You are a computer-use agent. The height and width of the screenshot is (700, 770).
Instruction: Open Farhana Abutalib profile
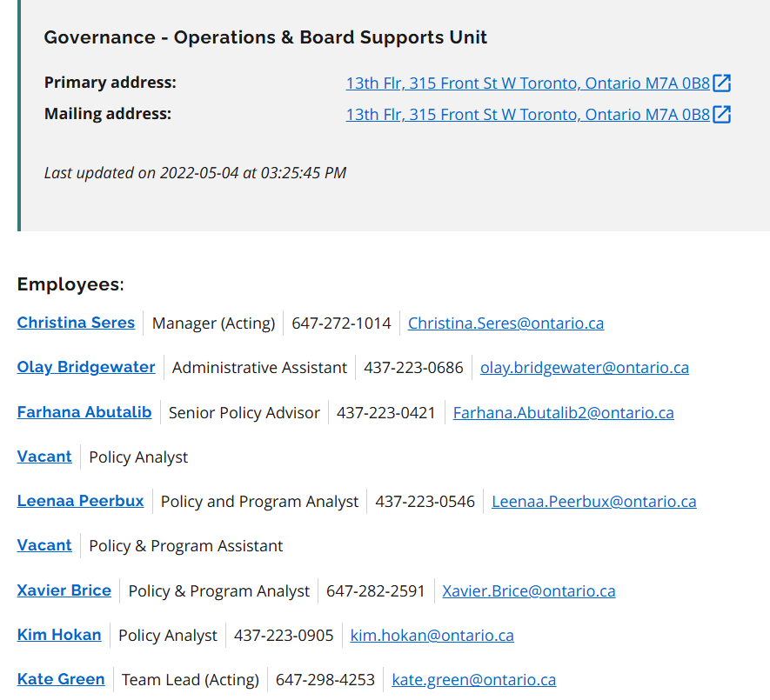(x=84, y=412)
